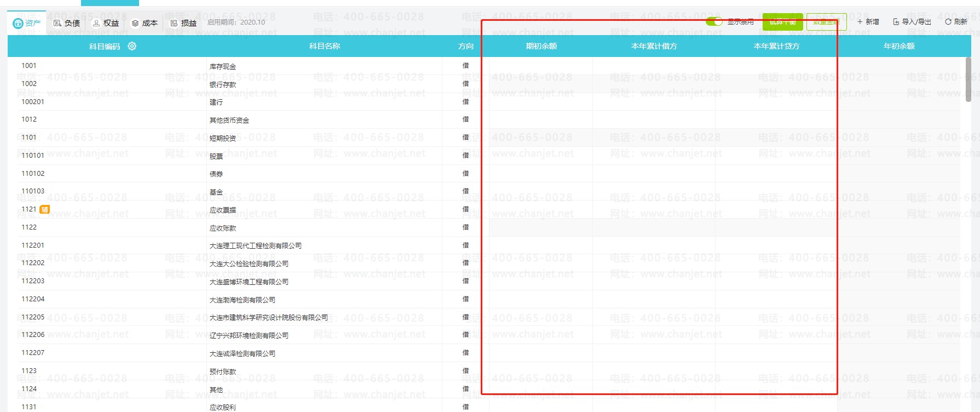
Task: Select 大连盛博环境工程有限公司 row
Action: pyautogui.click(x=249, y=282)
